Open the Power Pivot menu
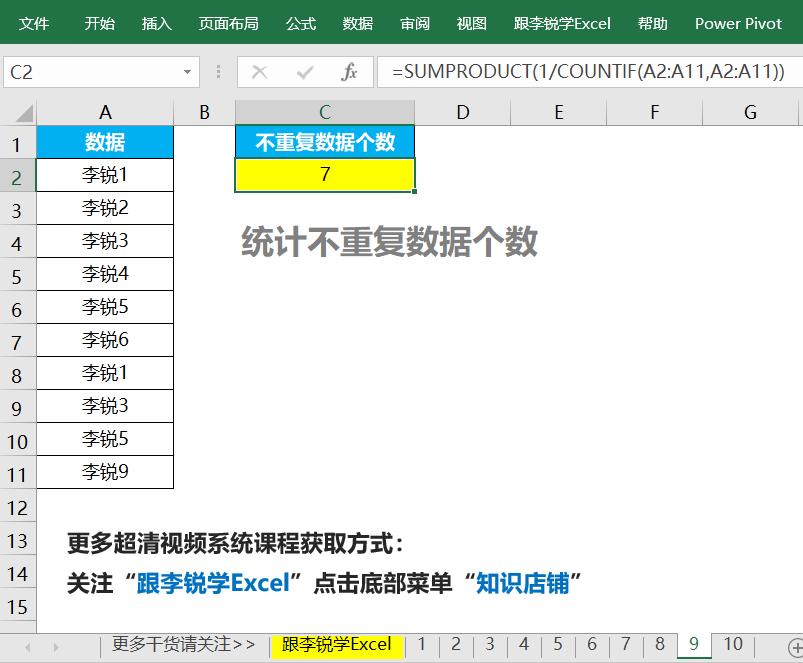The image size is (803, 663). click(x=738, y=23)
